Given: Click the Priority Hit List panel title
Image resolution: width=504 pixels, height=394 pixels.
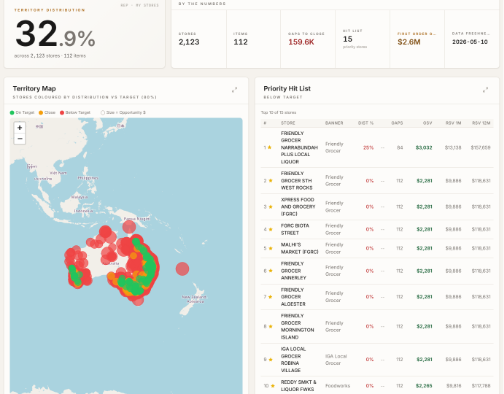Looking at the screenshot, I should (x=287, y=88).
